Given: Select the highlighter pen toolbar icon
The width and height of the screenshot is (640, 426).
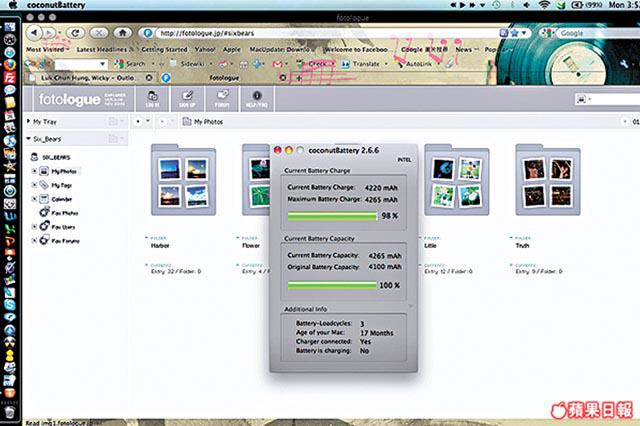Looking at the screenshot, I should pyautogui.click(x=449, y=64).
